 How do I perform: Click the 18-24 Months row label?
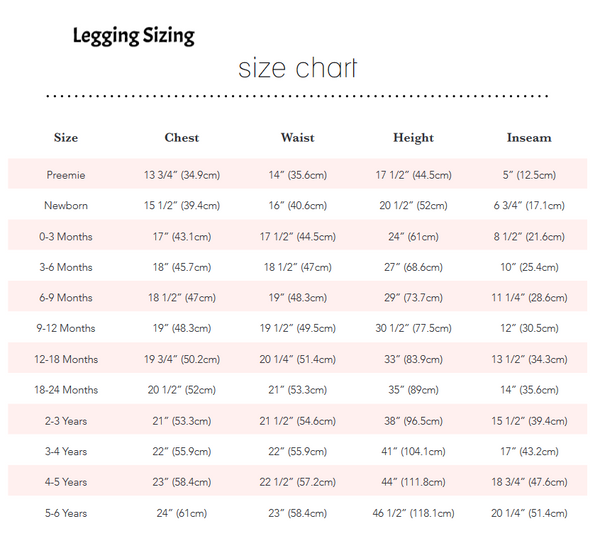coord(66,390)
